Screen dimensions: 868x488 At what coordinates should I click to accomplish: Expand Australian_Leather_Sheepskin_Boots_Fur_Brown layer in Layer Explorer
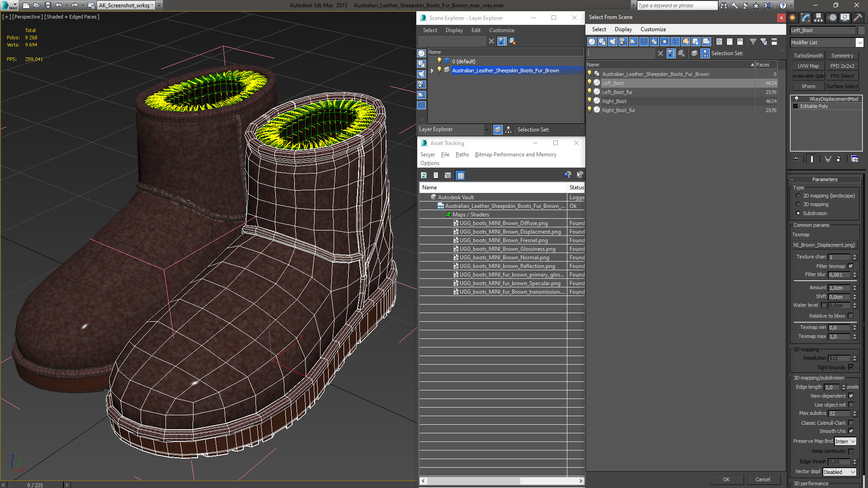pos(432,70)
